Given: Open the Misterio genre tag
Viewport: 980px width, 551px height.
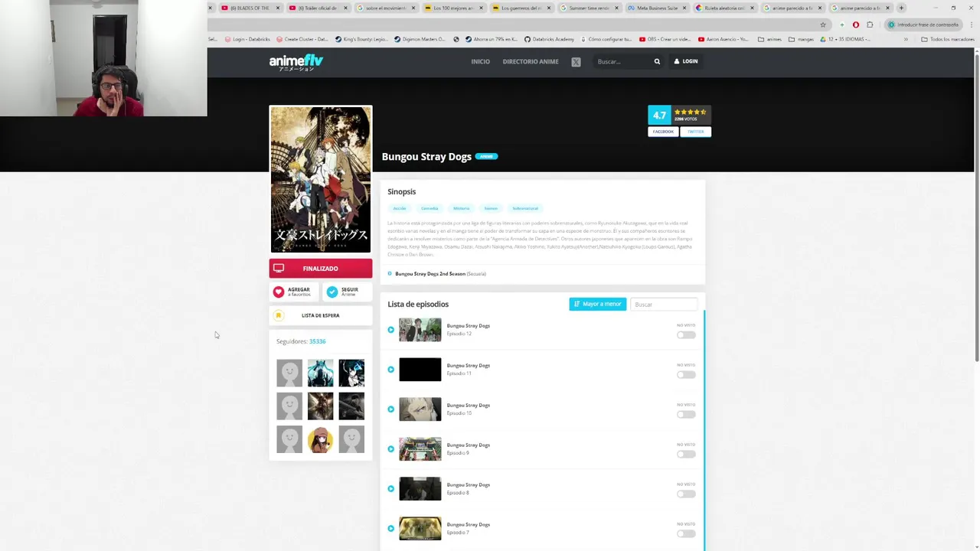Looking at the screenshot, I should [461, 208].
